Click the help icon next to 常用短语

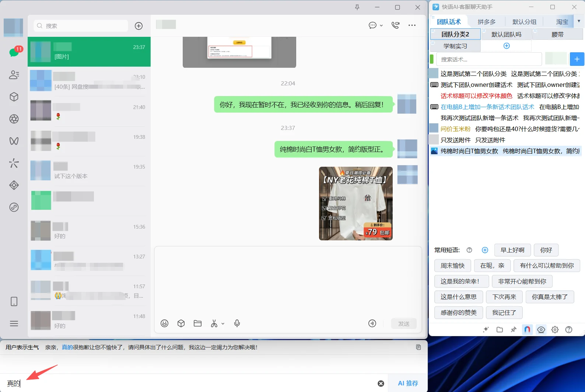469,250
